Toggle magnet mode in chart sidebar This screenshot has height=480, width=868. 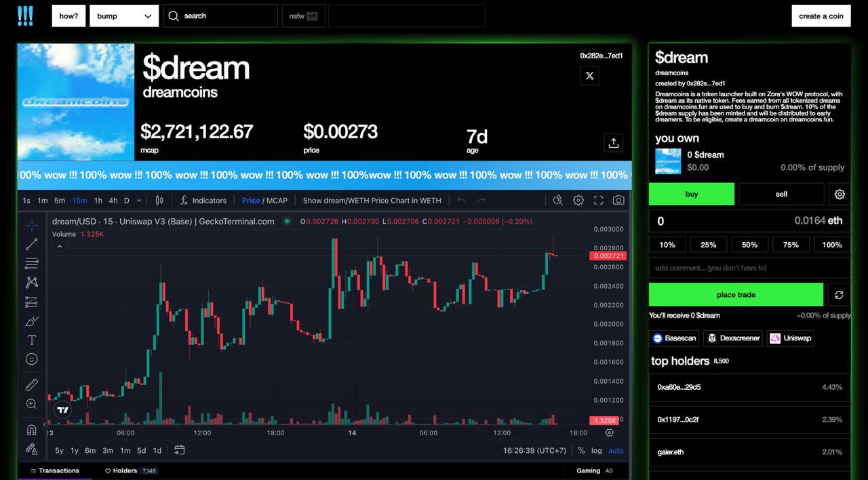point(31,430)
